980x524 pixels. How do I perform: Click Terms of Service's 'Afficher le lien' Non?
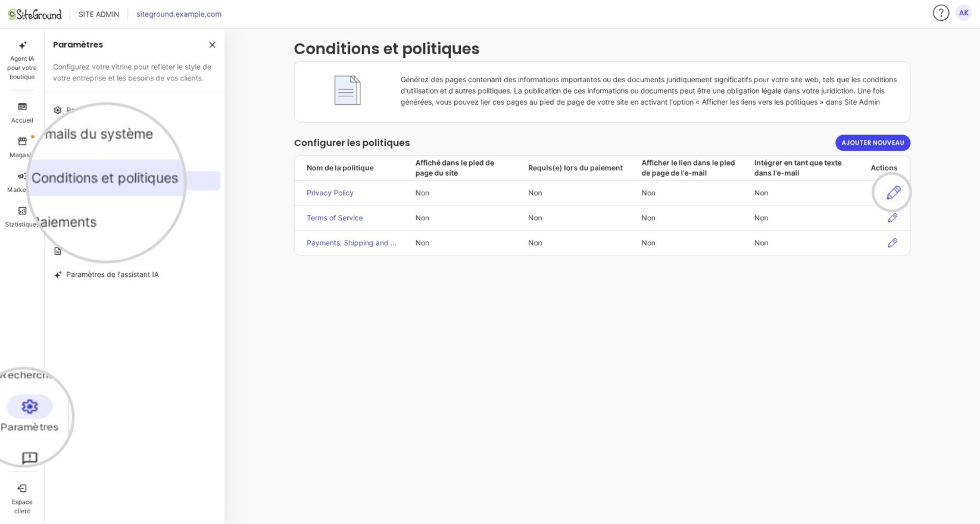(x=648, y=218)
